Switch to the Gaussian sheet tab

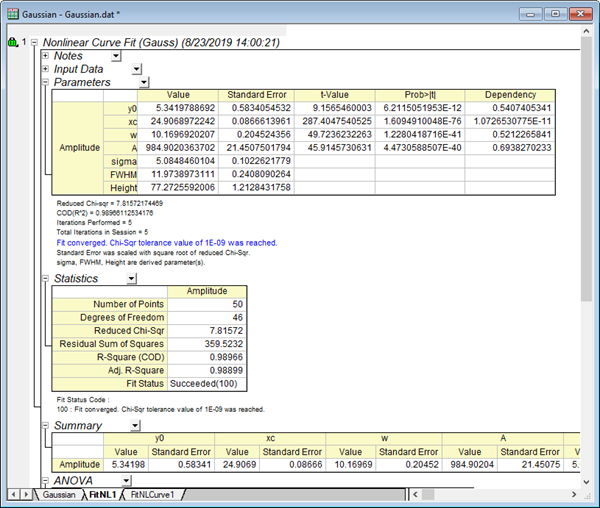click(x=59, y=495)
